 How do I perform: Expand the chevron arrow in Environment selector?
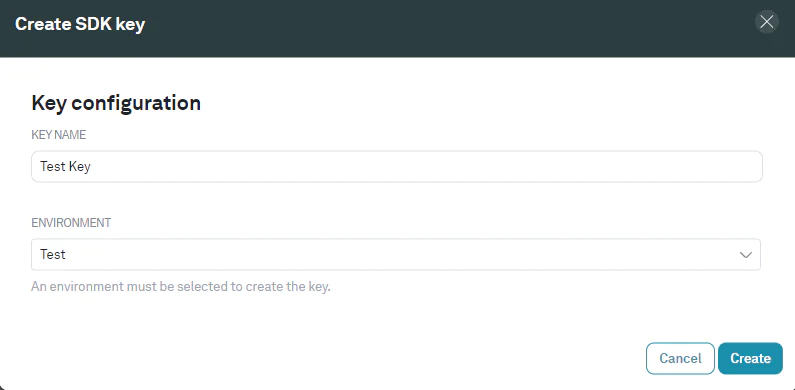tap(745, 255)
